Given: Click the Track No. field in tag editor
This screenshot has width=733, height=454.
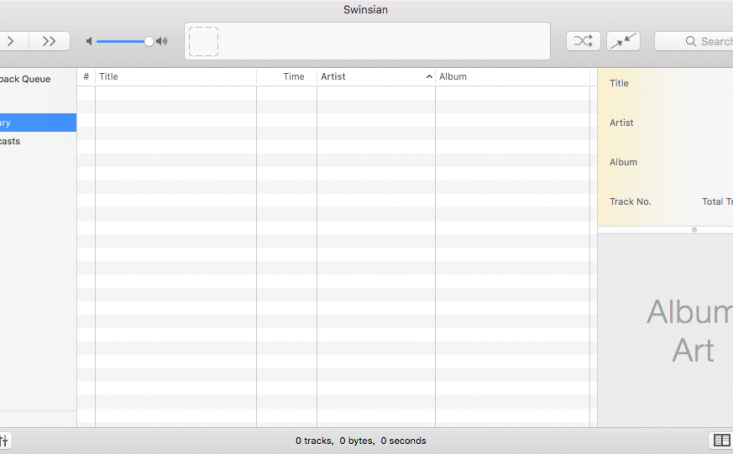Looking at the screenshot, I should [630, 202].
